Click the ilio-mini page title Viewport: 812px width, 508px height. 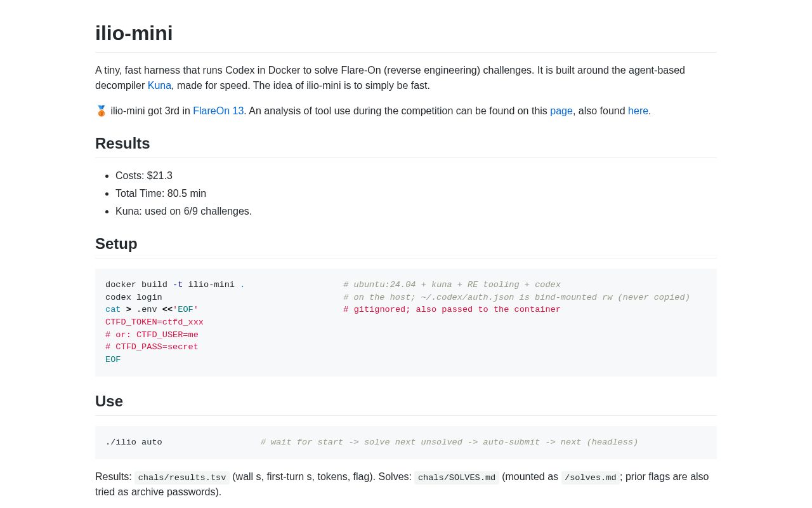click(134, 33)
